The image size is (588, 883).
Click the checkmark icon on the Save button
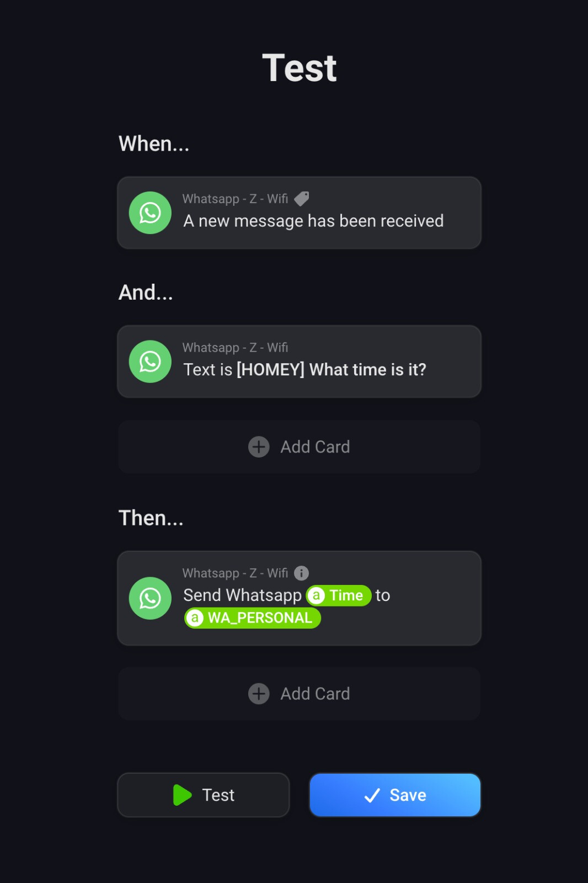click(x=372, y=795)
